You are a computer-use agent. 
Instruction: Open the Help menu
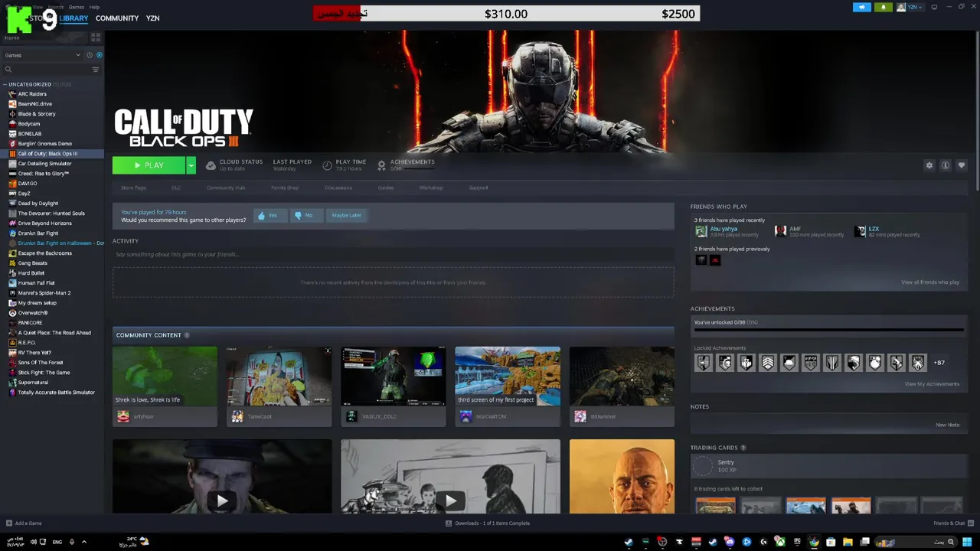click(x=94, y=7)
